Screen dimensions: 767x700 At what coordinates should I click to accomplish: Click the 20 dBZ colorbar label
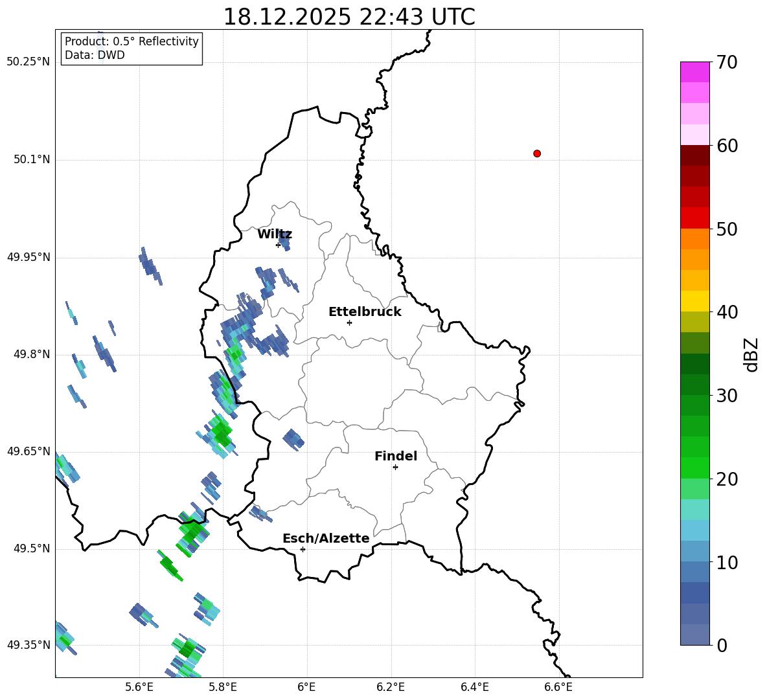pyautogui.click(x=727, y=479)
